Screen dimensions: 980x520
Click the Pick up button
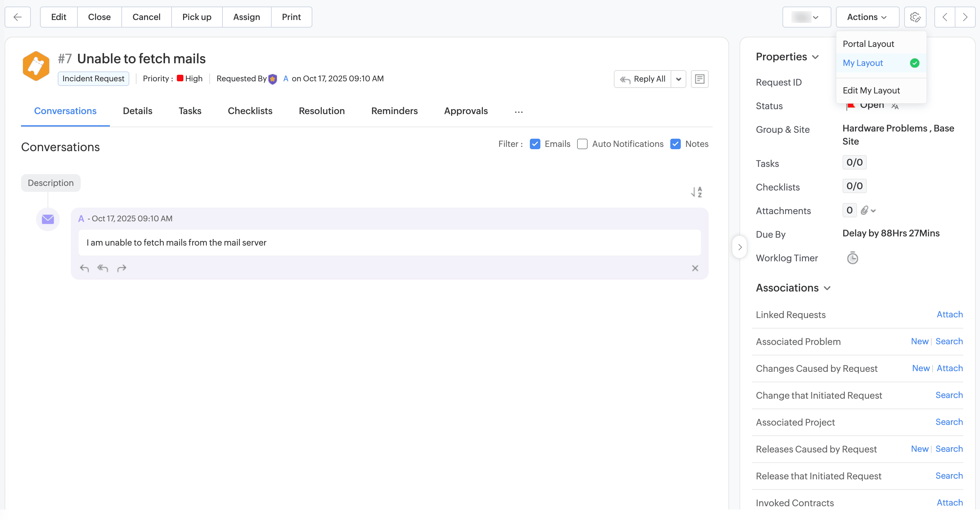click(197, 17)
